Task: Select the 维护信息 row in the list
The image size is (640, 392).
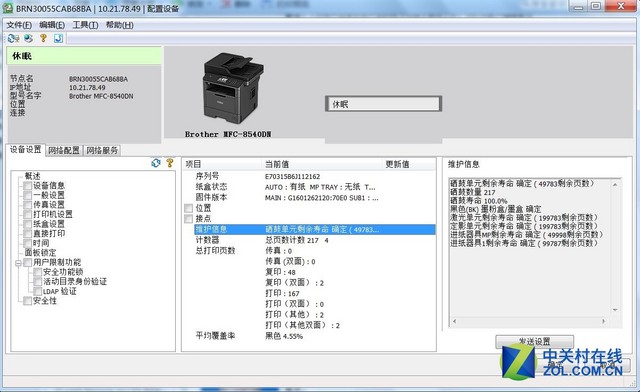Action: pos(314,229)
